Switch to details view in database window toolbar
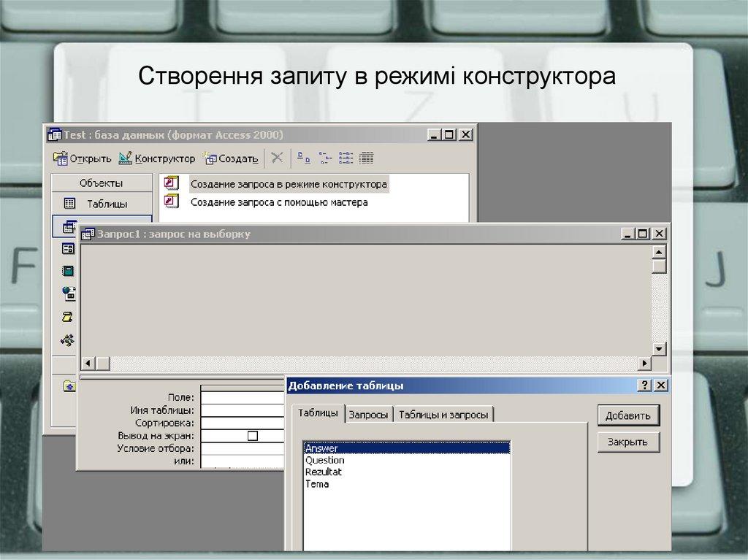 pos(365,157)
